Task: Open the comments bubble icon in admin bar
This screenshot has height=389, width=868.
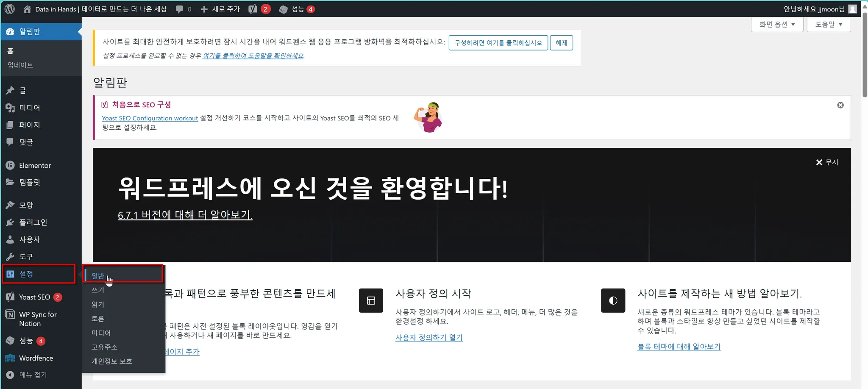Action: click(180, 9)
